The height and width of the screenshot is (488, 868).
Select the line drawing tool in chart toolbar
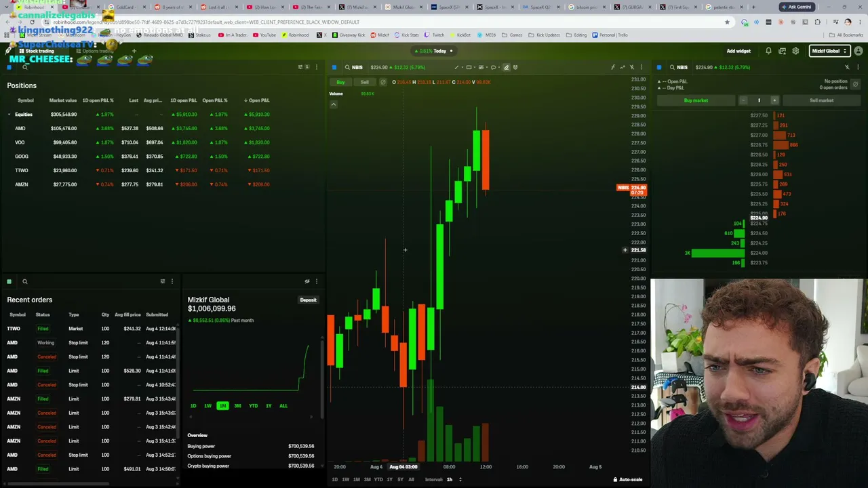click(x=456, y=67)
